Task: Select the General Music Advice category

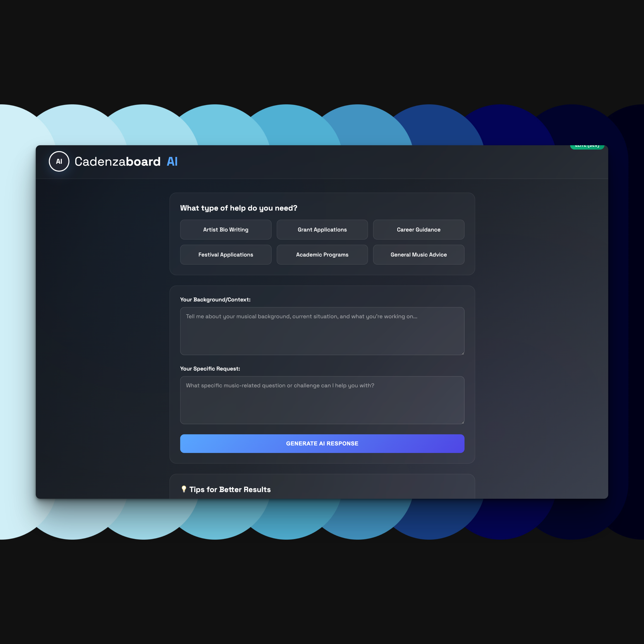Action: pos(418,254)
